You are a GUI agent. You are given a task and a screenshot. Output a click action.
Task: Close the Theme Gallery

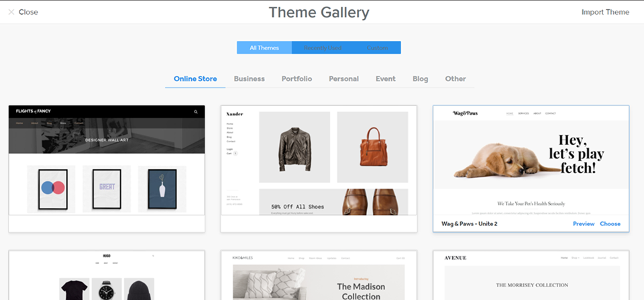coord(23,12)
